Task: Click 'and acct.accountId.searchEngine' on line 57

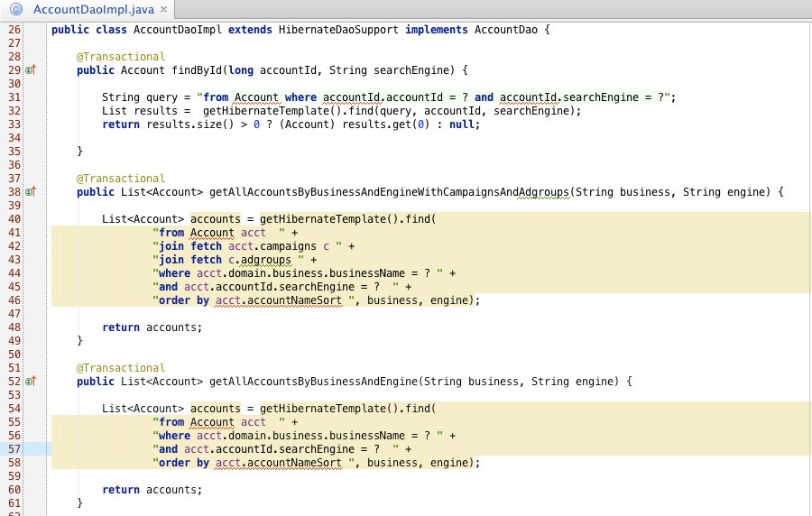Action: click(x=256, y=449)
